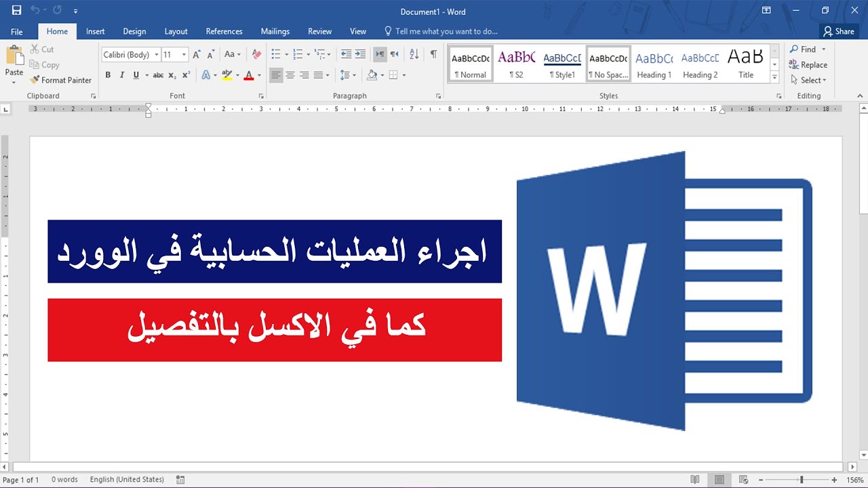Switch to the Review tab
The width and height of the screenshot is (868, 488).
pyautogui.click(x=319, y=31)
